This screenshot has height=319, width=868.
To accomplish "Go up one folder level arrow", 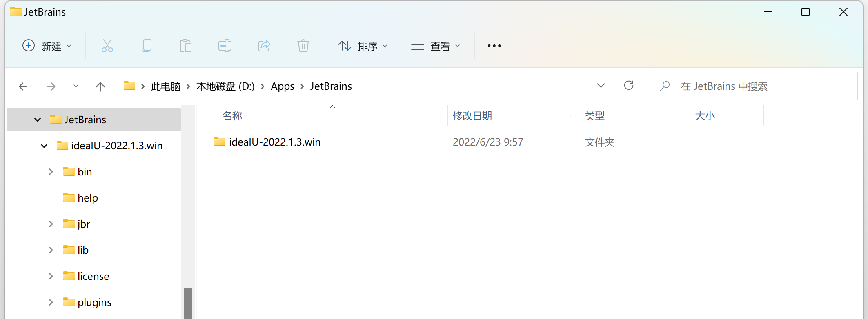I will click(100, 86).
